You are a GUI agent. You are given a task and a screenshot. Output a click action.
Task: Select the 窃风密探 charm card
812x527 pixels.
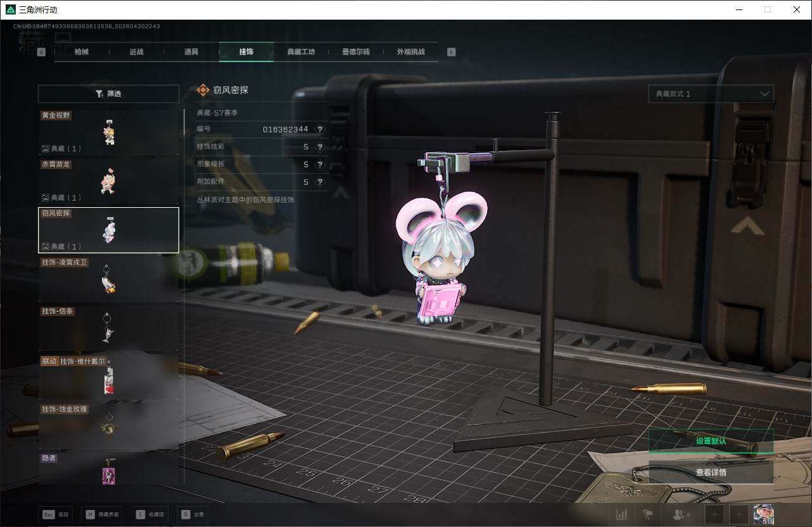(109, 230)
